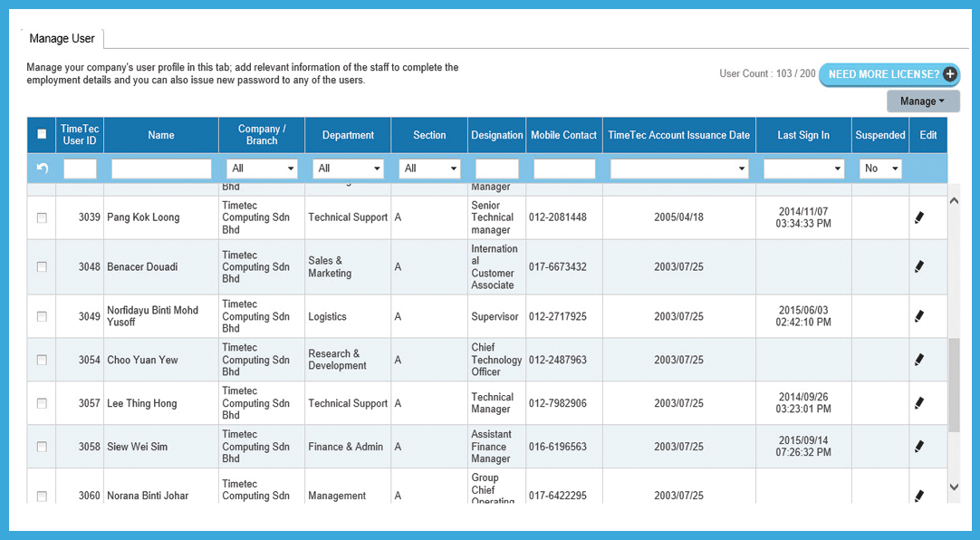Image resolution: width=980 pixels, height=540 pixels.
Task: Click mobile number 012-2081448
Action: (558, 217)
